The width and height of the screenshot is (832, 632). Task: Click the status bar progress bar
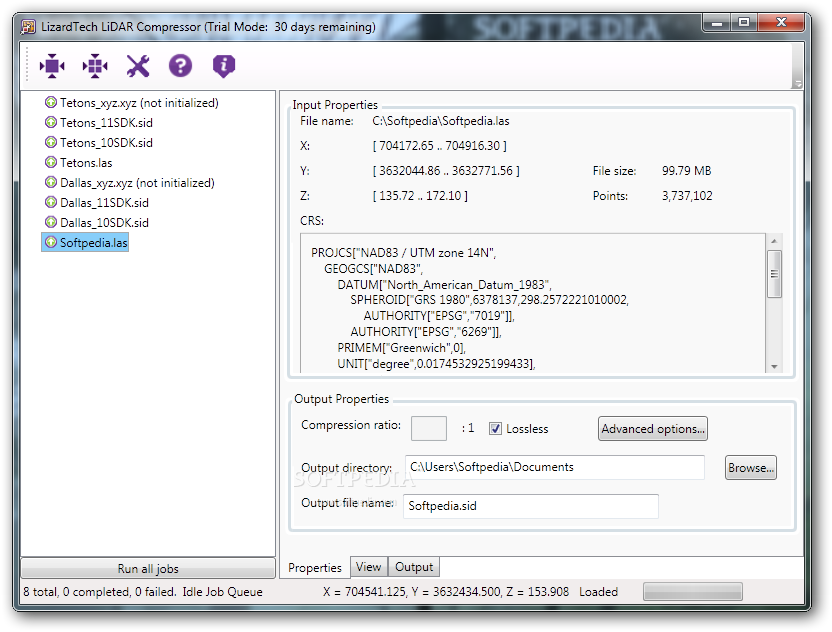pyautogui.click(x=692, y=591)
